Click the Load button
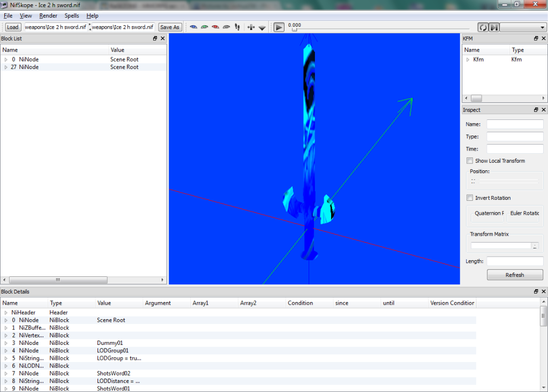 pos(12,27)
